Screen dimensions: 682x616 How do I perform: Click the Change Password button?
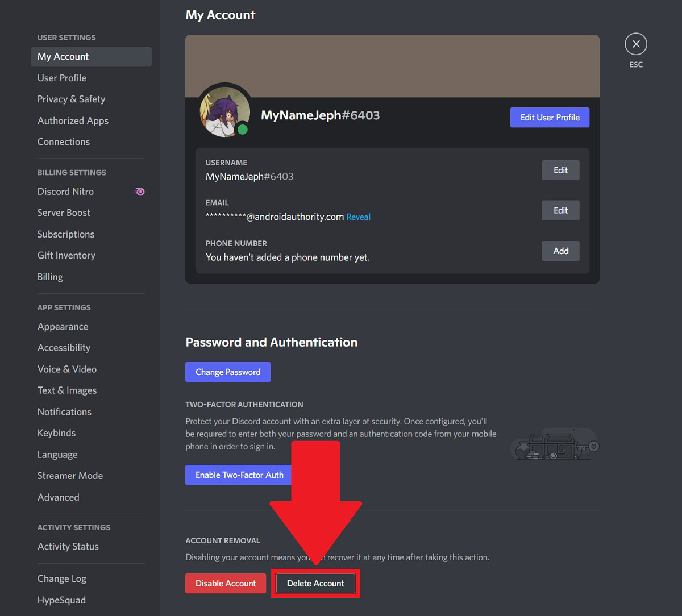[x=228, y=372]
